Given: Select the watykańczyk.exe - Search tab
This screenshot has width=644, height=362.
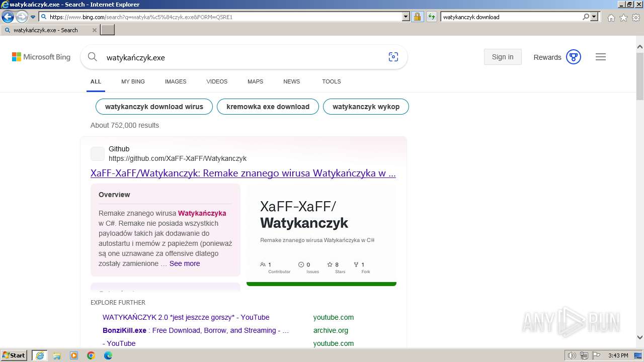Looking at the screenshot, I should tap(50, 30).
